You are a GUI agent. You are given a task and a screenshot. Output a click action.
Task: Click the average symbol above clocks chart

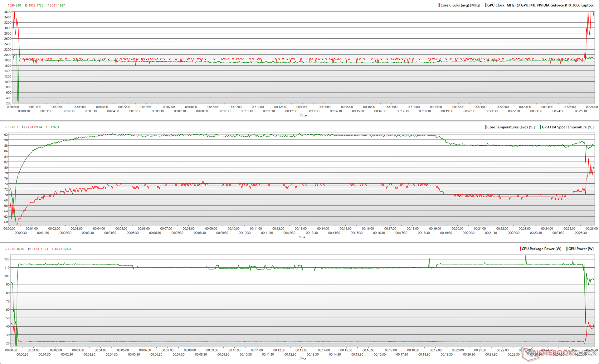(26, 5)
